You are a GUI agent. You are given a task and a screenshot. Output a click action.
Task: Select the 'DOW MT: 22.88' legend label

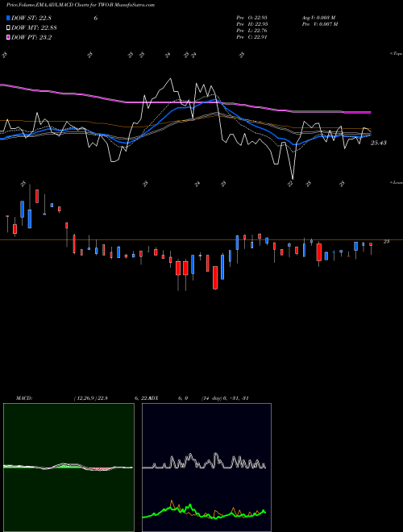[x=34, y=28]
